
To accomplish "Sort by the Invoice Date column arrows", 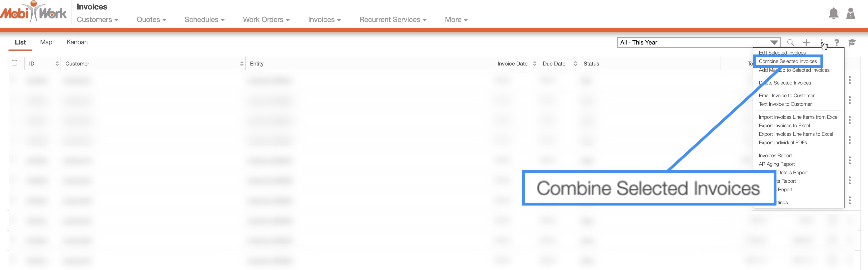I will coord(534,64).
